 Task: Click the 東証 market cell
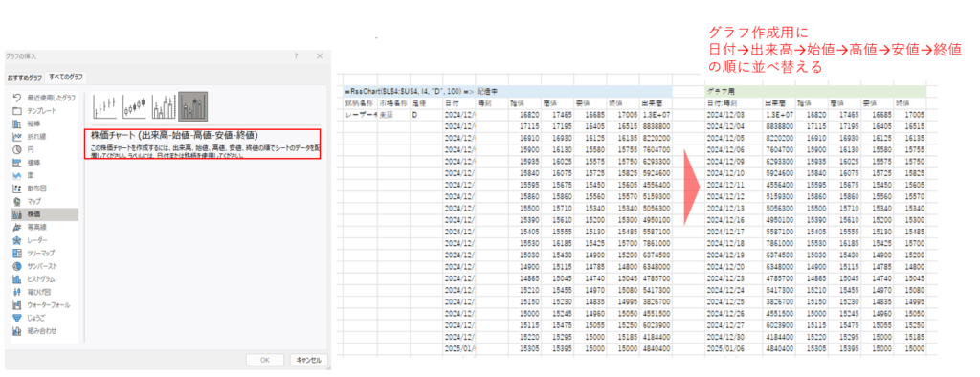tap(393, 115)
